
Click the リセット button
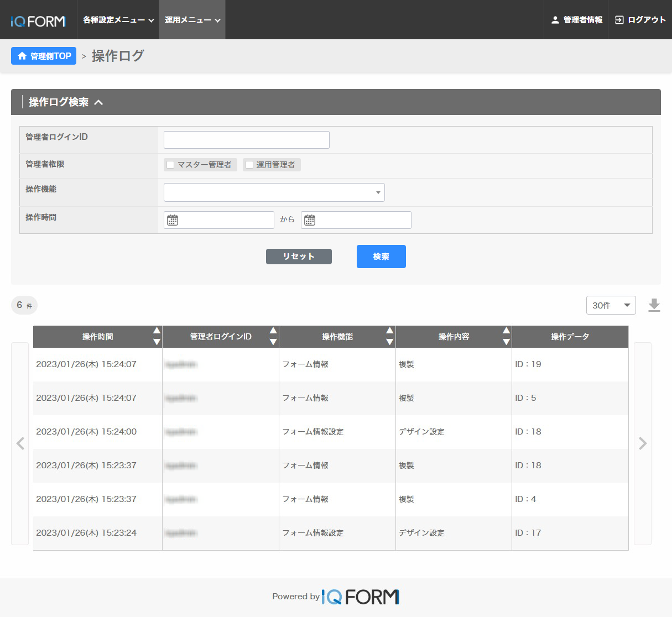coord(299,257)
